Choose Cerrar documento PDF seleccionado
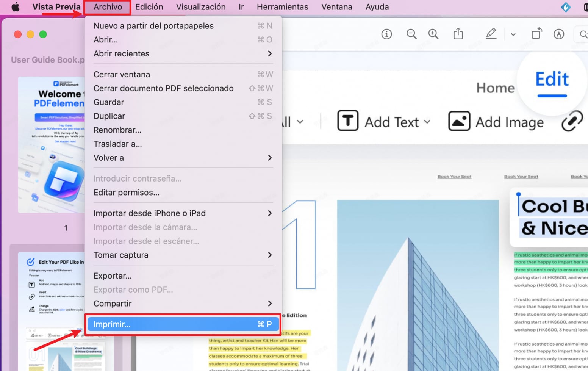 pyautogui.click(x=183, y=88)
